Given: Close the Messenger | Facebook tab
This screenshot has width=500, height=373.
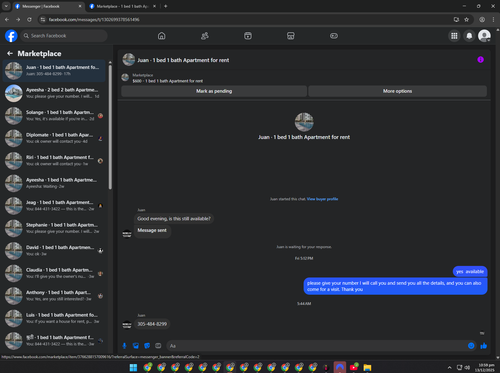Looking at the screenshot, I should click(x=80, y=6).
